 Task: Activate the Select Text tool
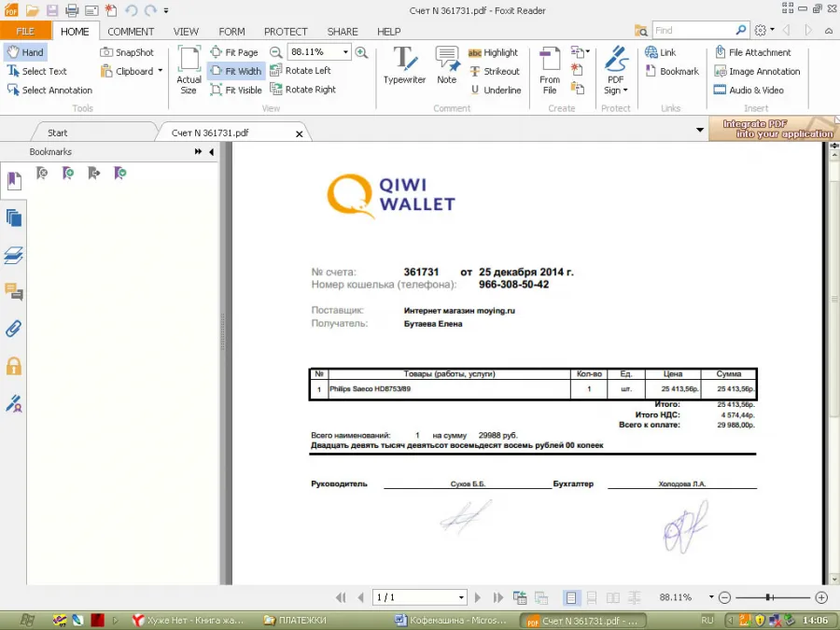point(36,71)
